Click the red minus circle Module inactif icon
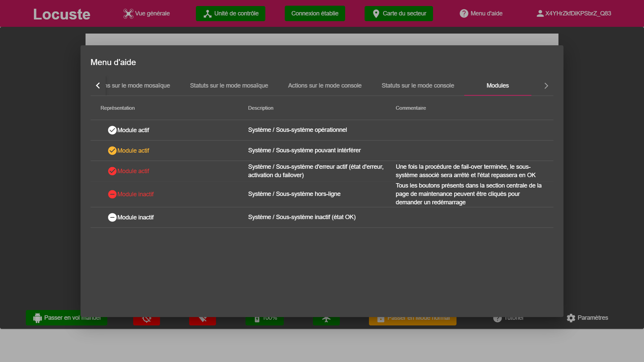 [x=112, y=194]
